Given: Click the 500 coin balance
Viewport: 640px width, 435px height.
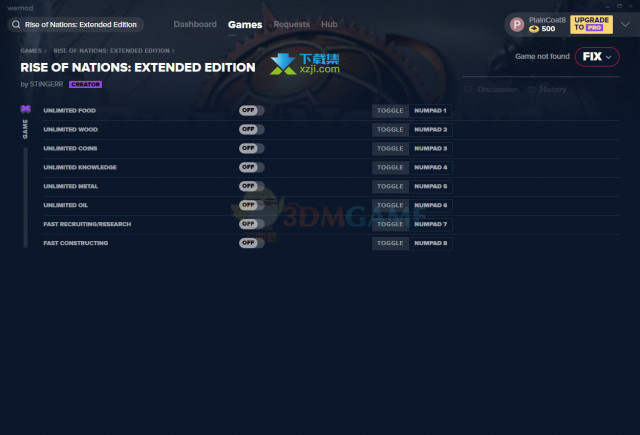Looking at the screenshot, I should tap(548, 29).
